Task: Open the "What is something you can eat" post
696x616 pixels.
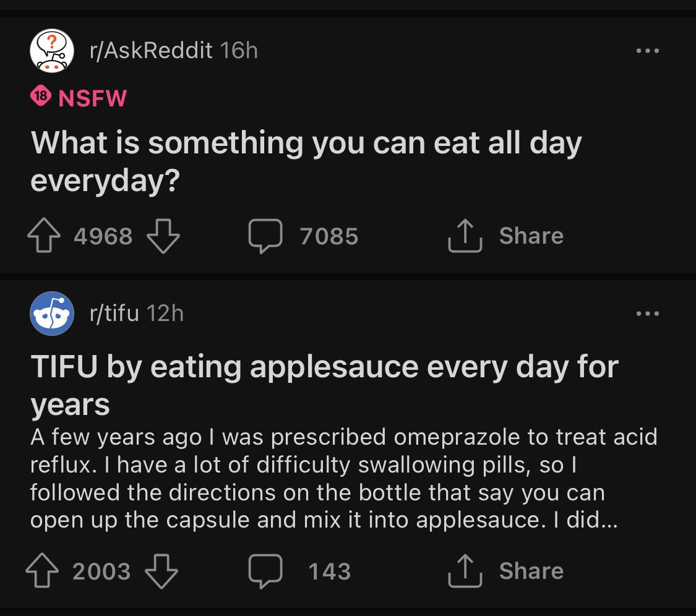Action: [306, 161]
